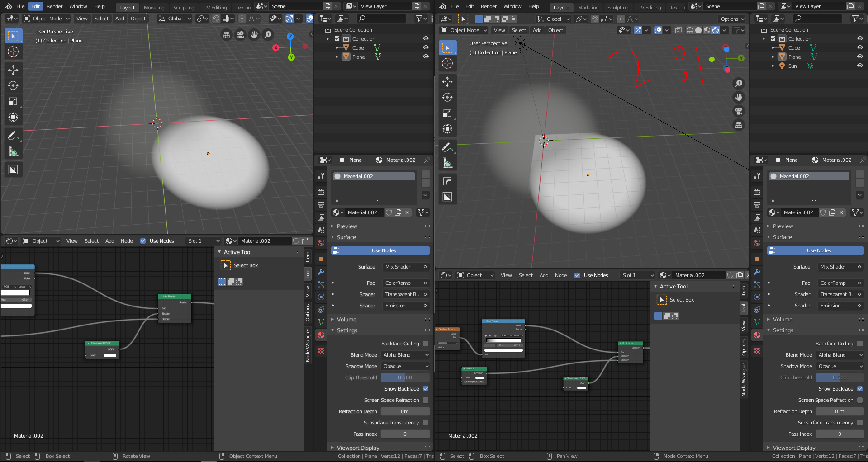Select the Measure tool in left viewport
868x462 pixels.
coord(13,151)
